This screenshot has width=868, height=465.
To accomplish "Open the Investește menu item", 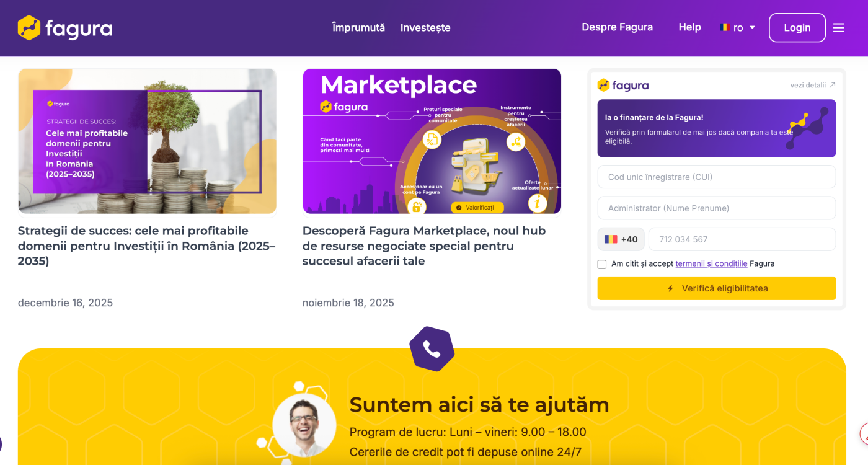I will click(425, 28).
